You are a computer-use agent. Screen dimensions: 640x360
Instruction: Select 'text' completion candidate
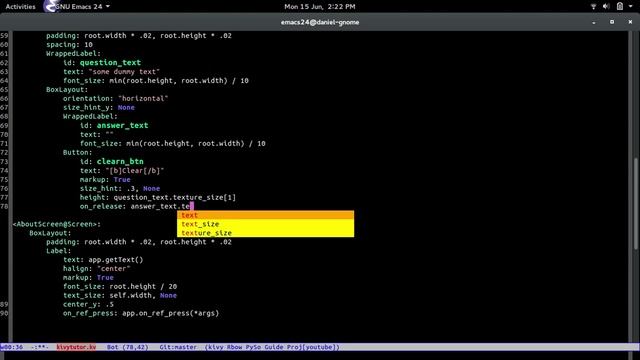click(265, 215)
